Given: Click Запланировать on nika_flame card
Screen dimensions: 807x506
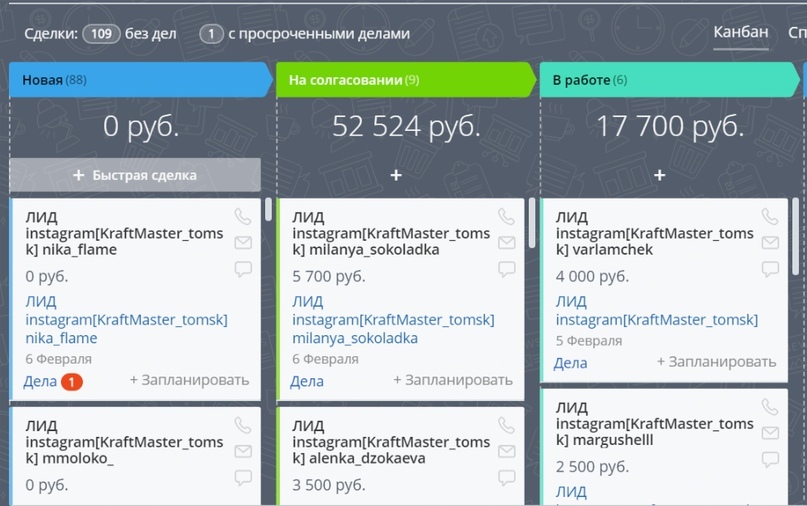Looking at the screenshot, I should point(189,380).
